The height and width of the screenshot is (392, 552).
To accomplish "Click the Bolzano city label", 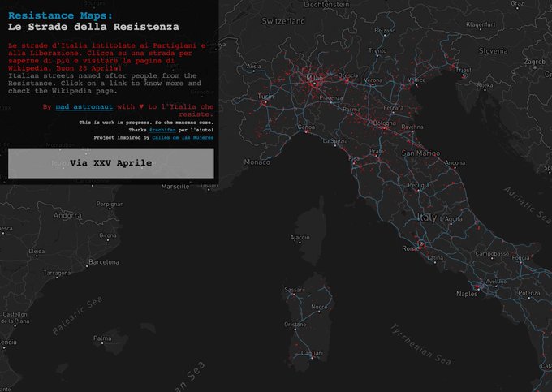I will pyautogui.click(x=385, y=31).
